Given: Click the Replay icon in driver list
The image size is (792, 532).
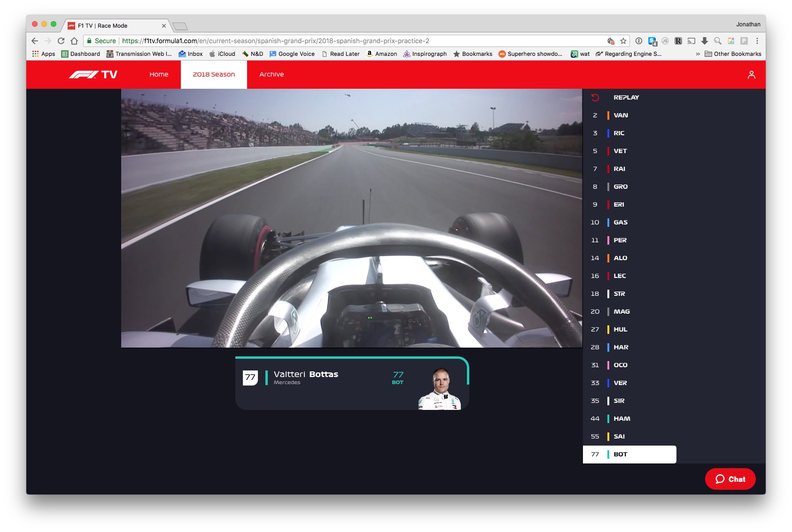Looking at the screenshot, I should tap(595, 98).
